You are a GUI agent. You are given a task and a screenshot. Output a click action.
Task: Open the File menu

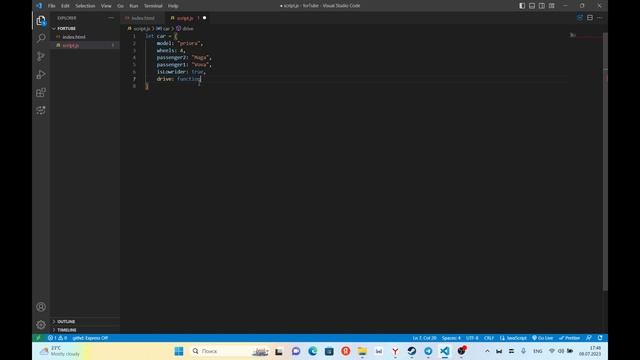pyautogui.click(x=51, y=6)
